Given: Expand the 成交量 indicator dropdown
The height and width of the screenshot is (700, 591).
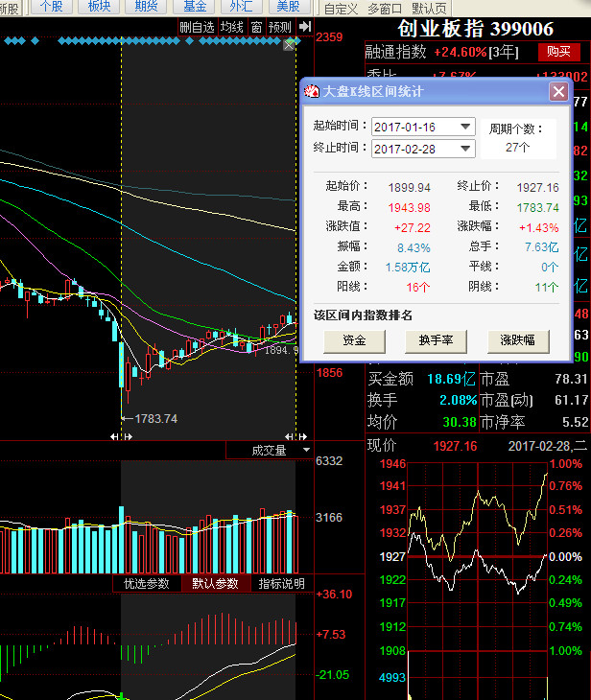Looking at the screenshot, I should 306,450.
